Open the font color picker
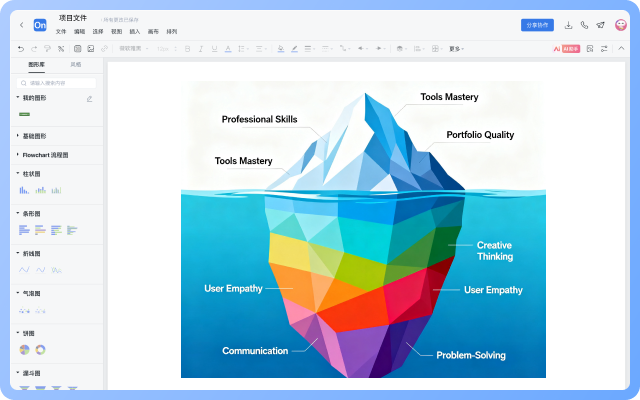This screenshot has height=400, width=640. click(228, 48)
